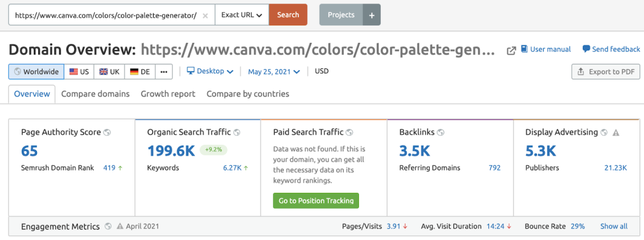Open the Display Advertising 5.3K value
644x240 pixels.
[x=541, y=151]
